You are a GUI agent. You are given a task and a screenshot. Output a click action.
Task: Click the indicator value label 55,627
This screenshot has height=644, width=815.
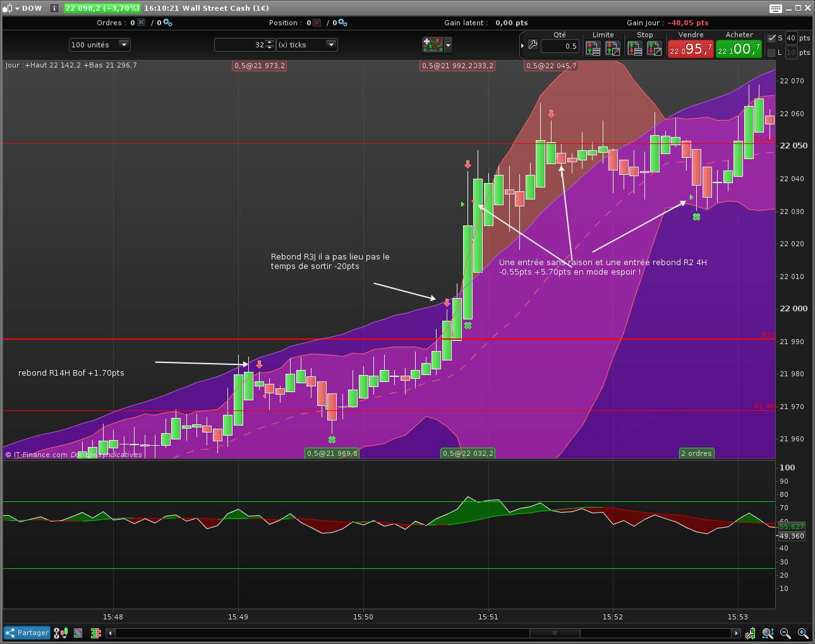tap(791, 527)
